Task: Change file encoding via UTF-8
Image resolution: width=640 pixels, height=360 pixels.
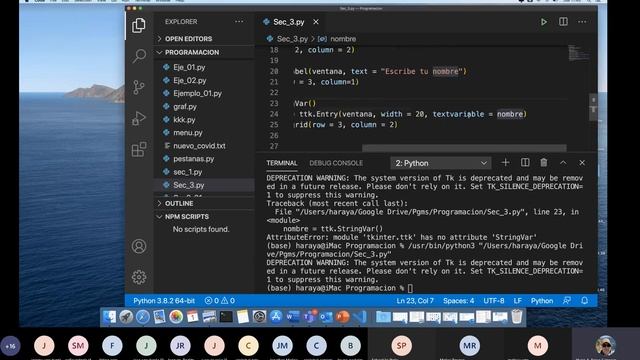Action: point(493,301)
